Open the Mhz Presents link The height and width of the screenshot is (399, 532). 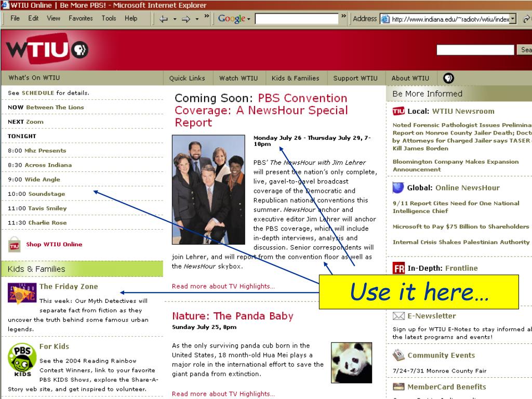tap(45, 151)
